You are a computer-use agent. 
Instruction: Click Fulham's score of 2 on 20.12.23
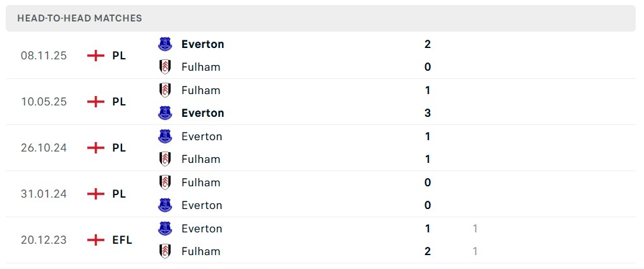tap(428, 251)
